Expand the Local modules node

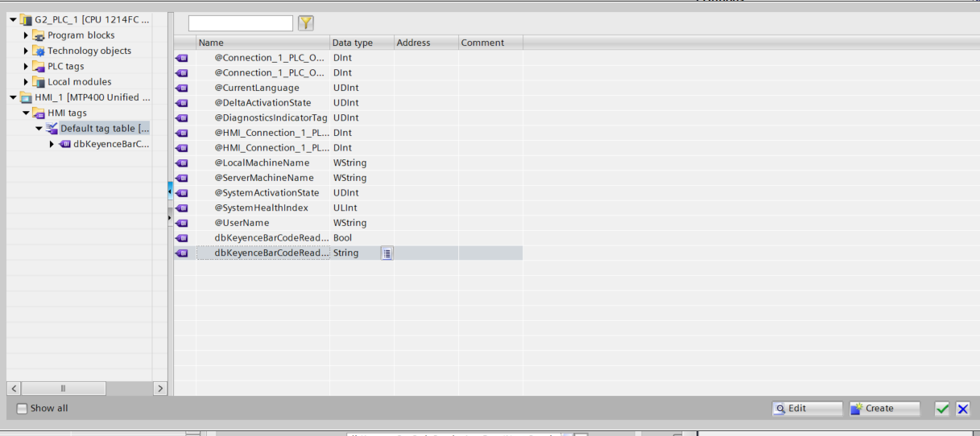26,82
